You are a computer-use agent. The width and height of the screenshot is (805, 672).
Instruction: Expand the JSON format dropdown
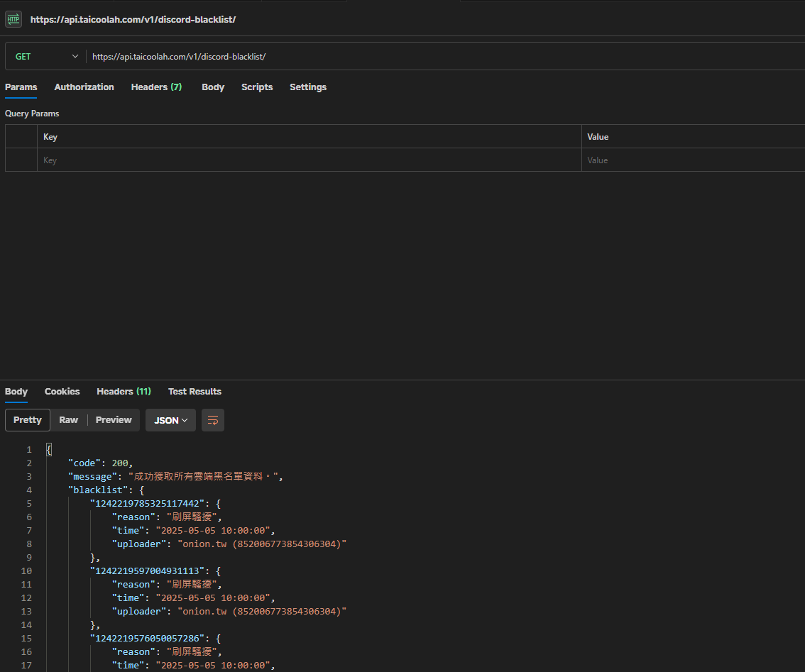tap(170, 420)
